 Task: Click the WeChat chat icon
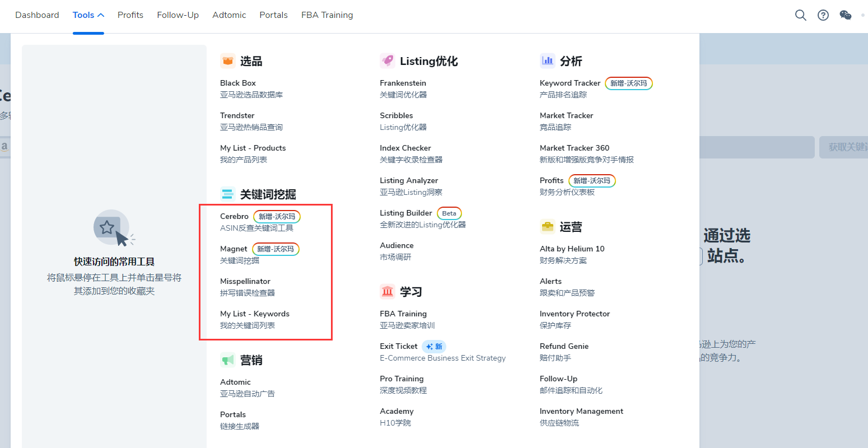[846, 15]
